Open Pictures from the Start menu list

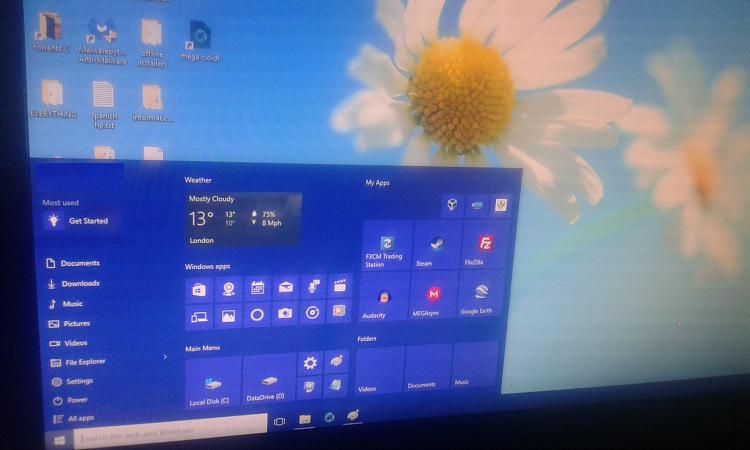click(69, 324)
